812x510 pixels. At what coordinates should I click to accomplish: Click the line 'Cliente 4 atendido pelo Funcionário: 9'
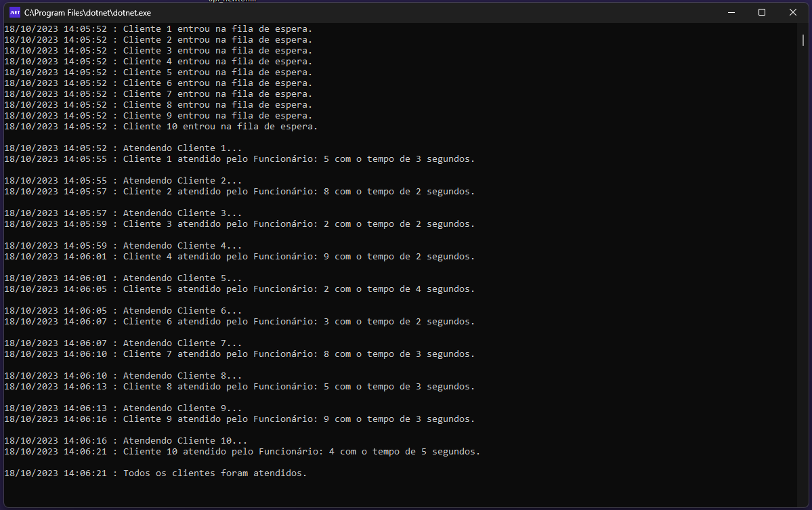pyautogui.click(x=239, y=257)
